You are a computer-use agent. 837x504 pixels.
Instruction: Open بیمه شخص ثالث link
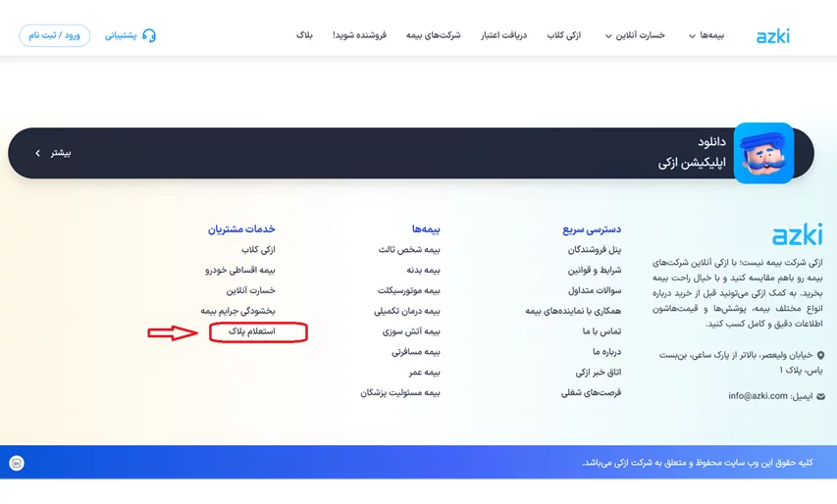tap(409, 250)
